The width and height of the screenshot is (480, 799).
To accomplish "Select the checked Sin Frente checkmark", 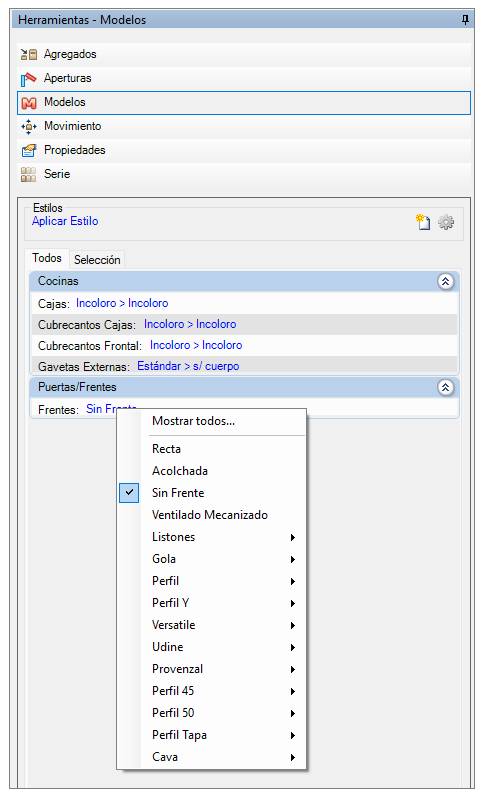I will click(129, 492).
